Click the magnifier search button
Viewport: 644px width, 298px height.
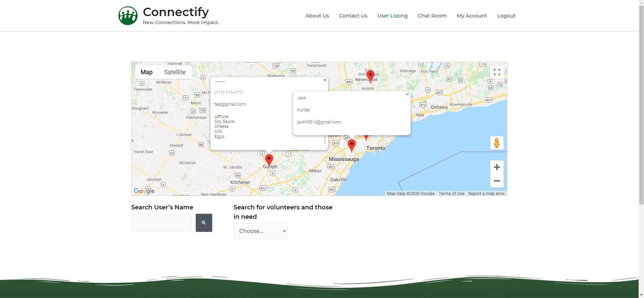point(204,223)
